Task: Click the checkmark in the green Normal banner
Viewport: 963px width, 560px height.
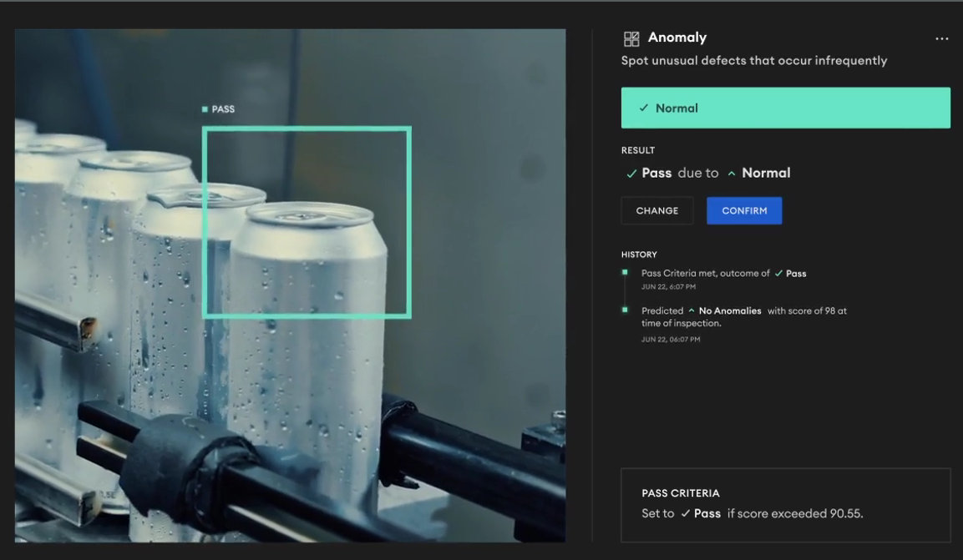Action: (x=643, y=108)
